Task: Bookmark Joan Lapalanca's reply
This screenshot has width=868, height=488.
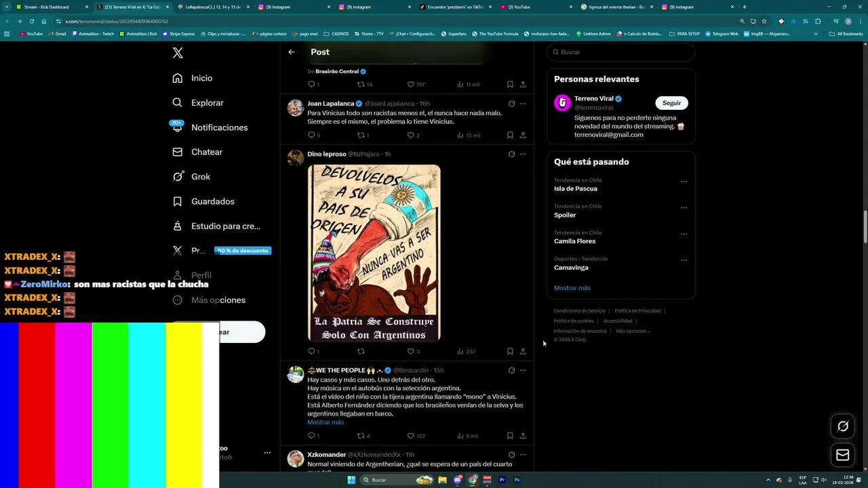Action: click(x=510, y=135)
